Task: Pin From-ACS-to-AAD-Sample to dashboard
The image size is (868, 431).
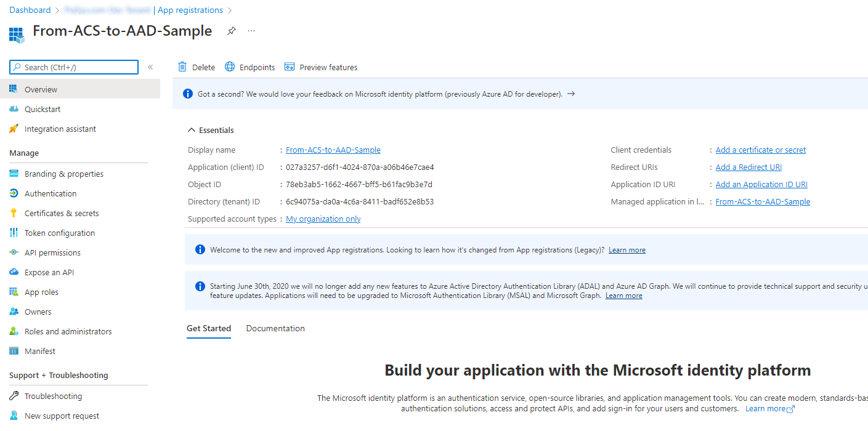Action: click(231, 30)
